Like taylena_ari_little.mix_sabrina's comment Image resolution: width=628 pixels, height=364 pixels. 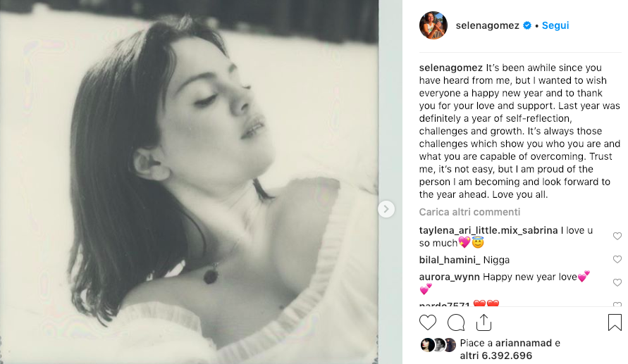[617, 236]
